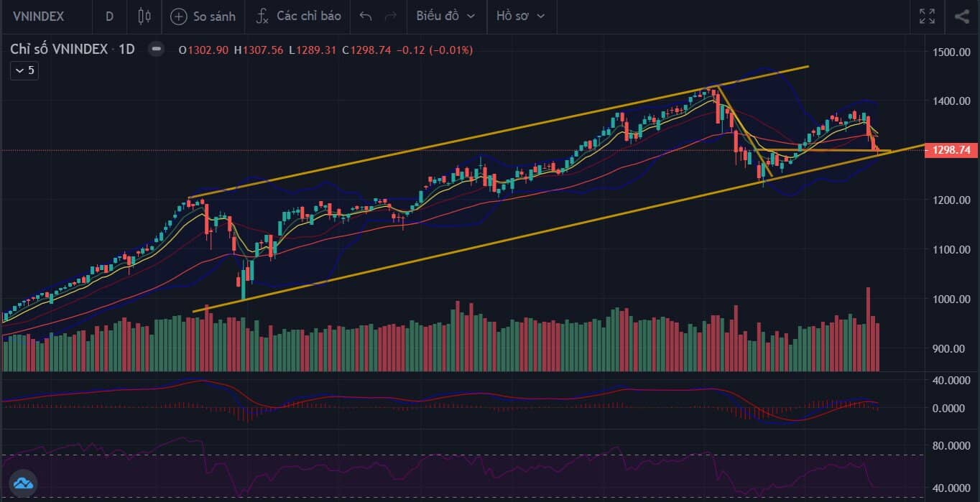Screen dimensions: 980x502
Task: Click the open value O1302.90
Action: point(204,50)
